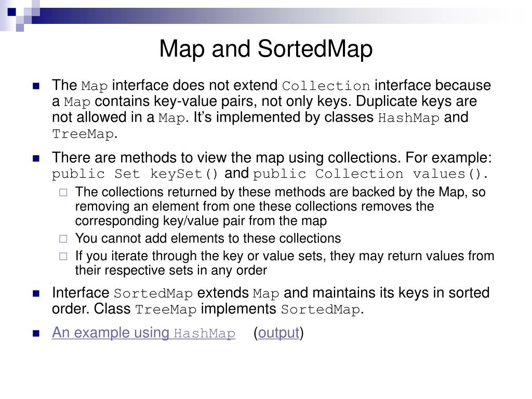The width and height of the screenshot is (532, 399).
Task: Click the monospace word "Collection" in first bullet
Action: pyautogui.click(x=326, y=86)
